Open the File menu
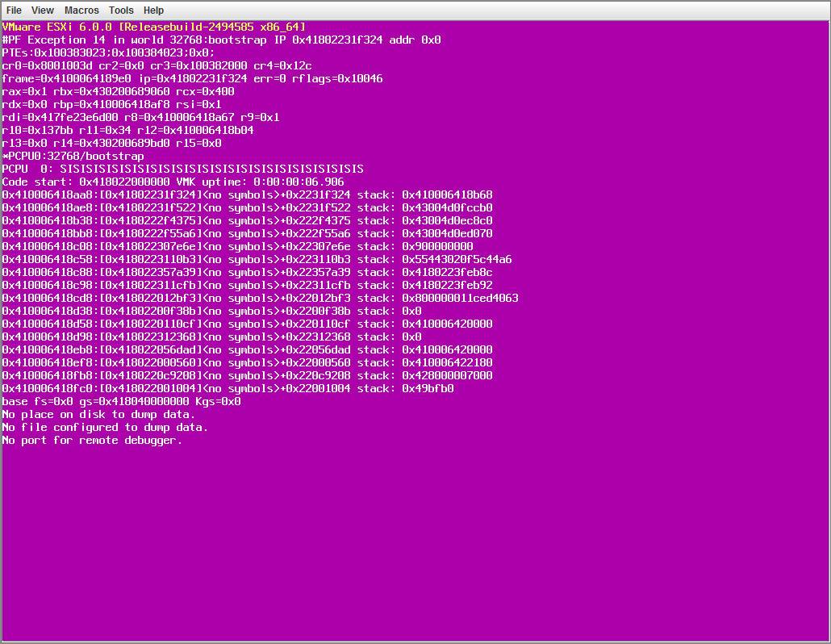Viewport: 831px width, 644px height. tap(14, 10)
